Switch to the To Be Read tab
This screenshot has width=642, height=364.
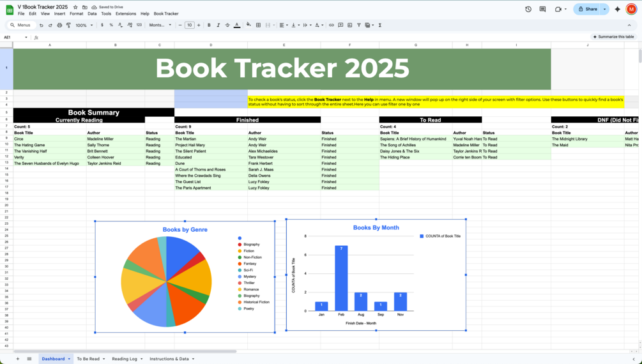point(88,359)
